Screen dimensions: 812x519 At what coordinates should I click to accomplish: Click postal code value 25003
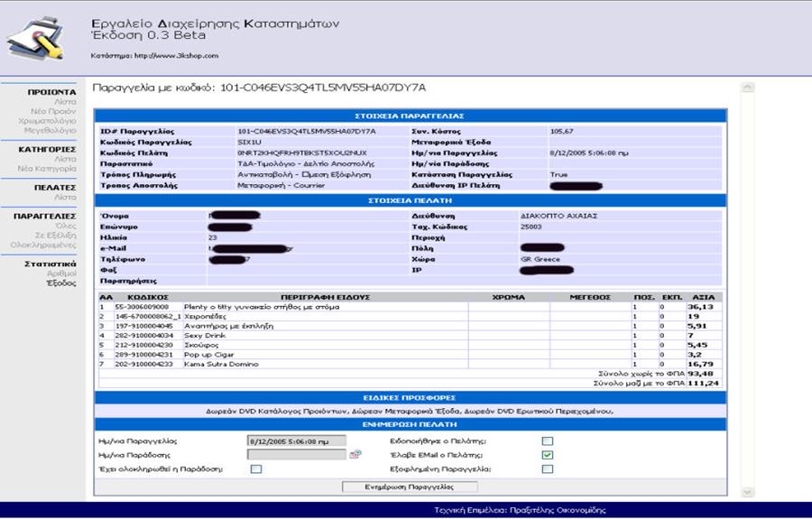click(x=531, y=227)
